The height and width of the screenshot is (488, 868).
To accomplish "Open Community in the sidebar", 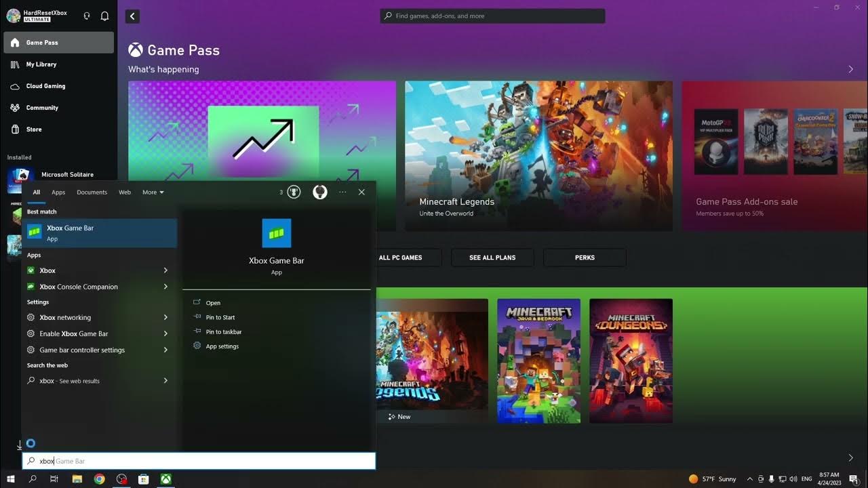I will (58, 108).
